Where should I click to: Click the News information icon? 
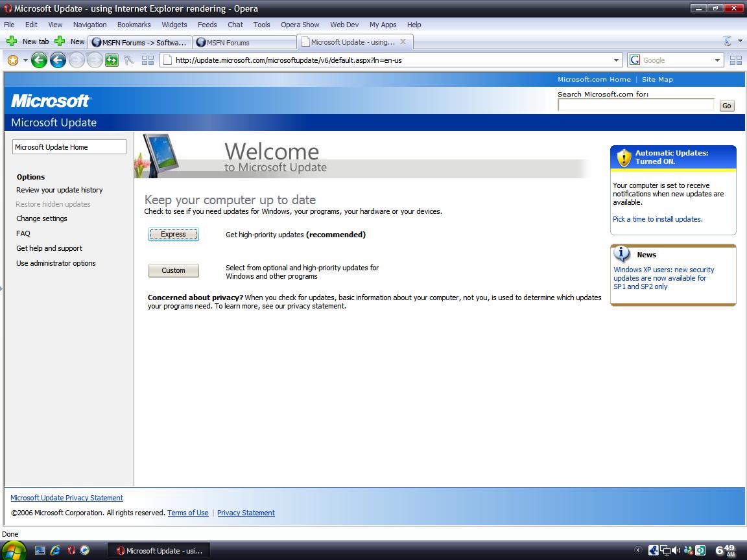tap(622, 254)
